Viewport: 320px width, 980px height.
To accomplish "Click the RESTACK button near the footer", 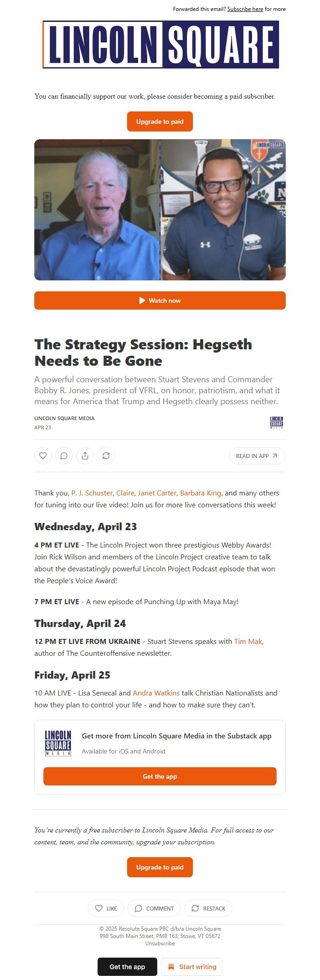I will (x=208, y=908).
